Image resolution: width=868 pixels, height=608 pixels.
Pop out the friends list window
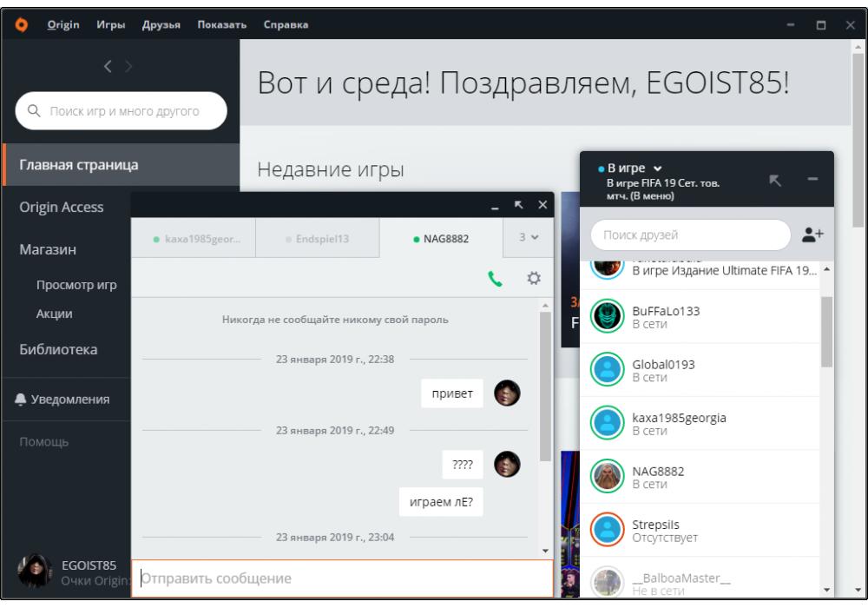click(775, 180)
